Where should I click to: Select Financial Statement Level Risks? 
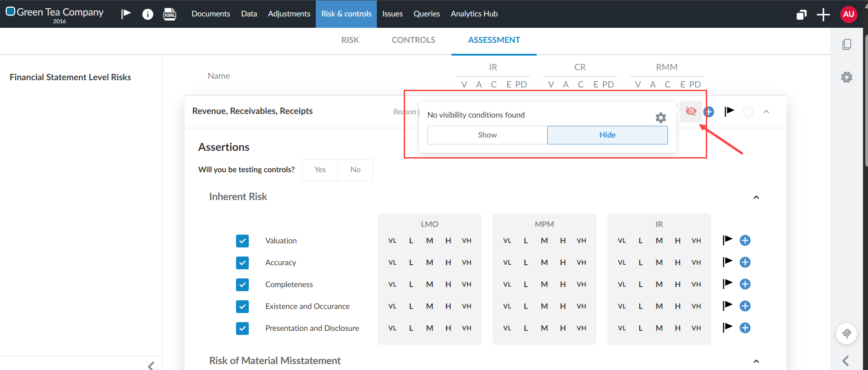70,77
